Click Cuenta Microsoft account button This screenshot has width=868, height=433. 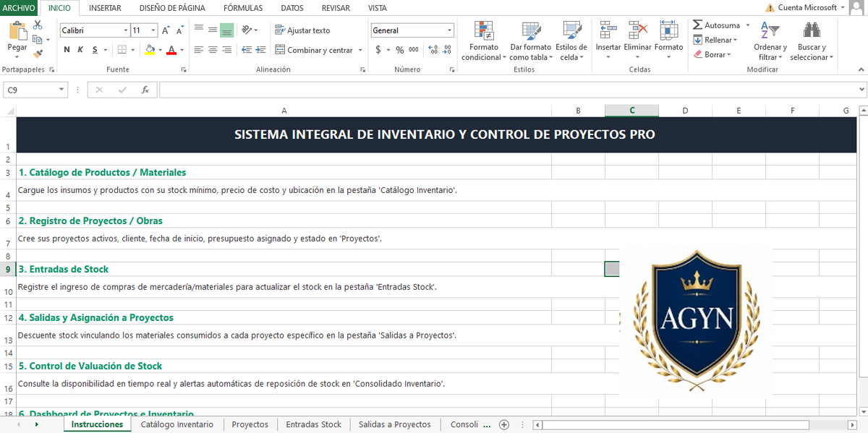807,7
